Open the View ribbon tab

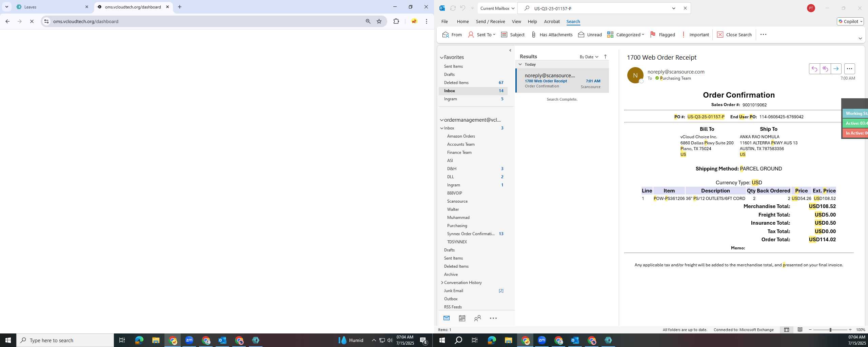click(516, 21)
